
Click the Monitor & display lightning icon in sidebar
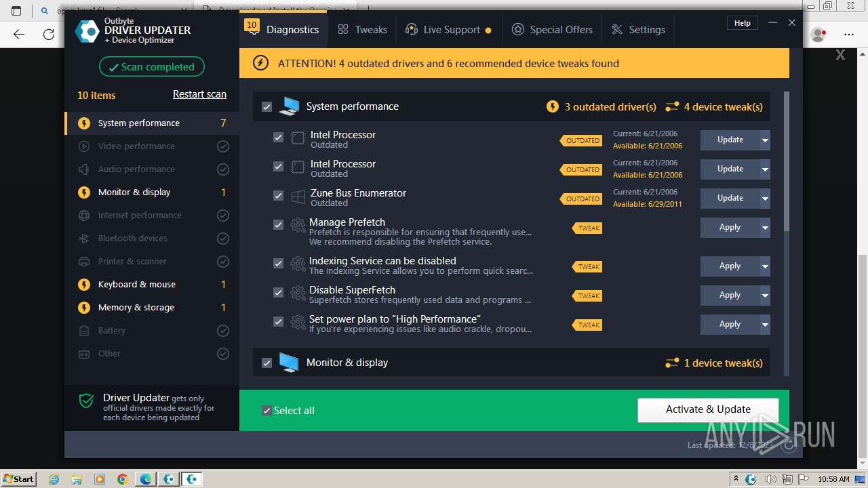point(84,192)
